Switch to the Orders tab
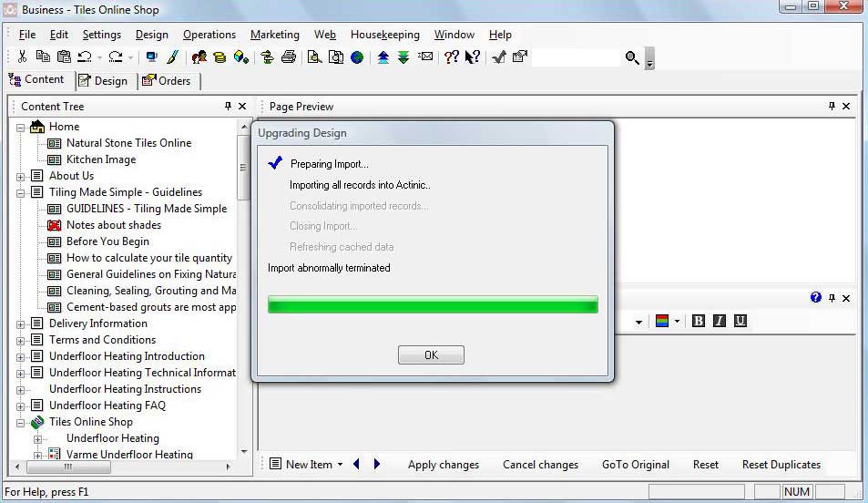 click(167, 80)
